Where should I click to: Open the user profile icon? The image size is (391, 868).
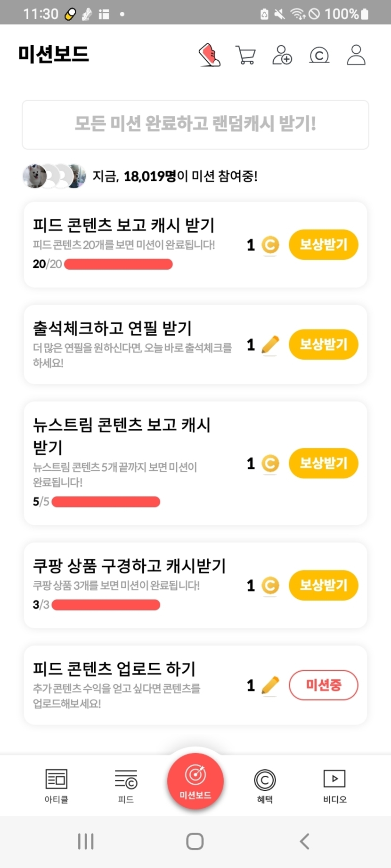tap(356, 55)
